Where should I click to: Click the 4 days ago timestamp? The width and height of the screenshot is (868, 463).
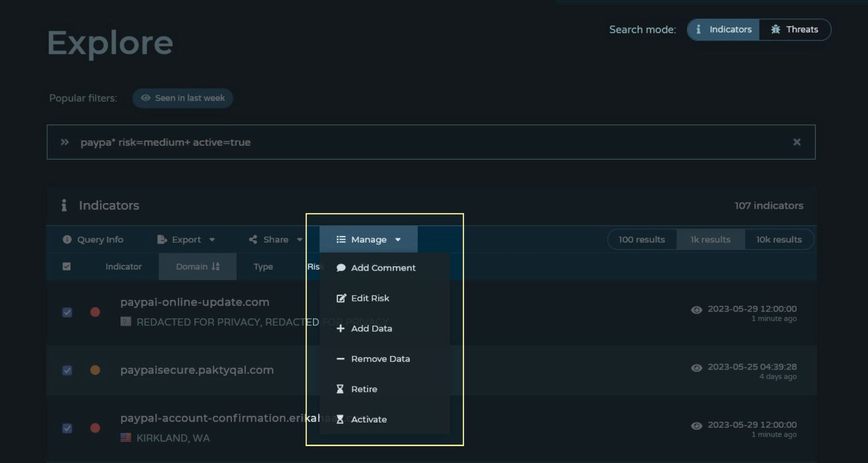[778, 376]
